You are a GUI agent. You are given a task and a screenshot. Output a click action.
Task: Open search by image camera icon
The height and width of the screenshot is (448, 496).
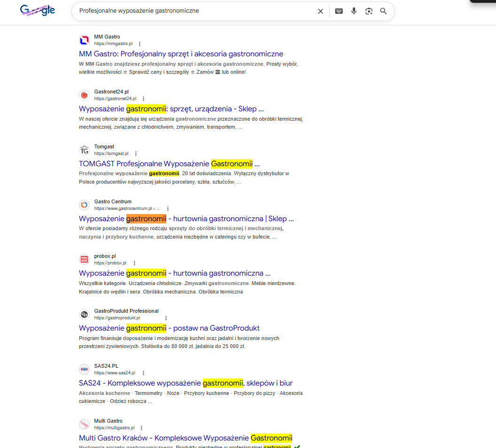369,11
